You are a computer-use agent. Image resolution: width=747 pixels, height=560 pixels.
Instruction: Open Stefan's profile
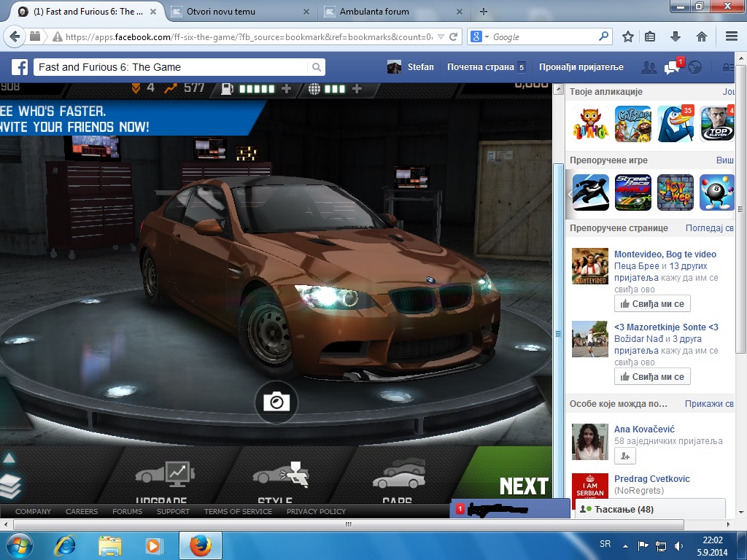coord(411,67)
